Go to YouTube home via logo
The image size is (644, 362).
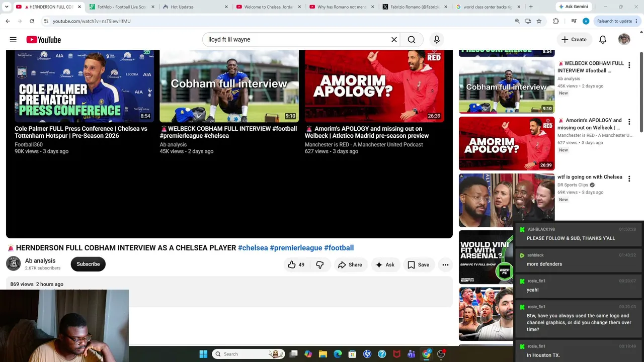[44, 40]
